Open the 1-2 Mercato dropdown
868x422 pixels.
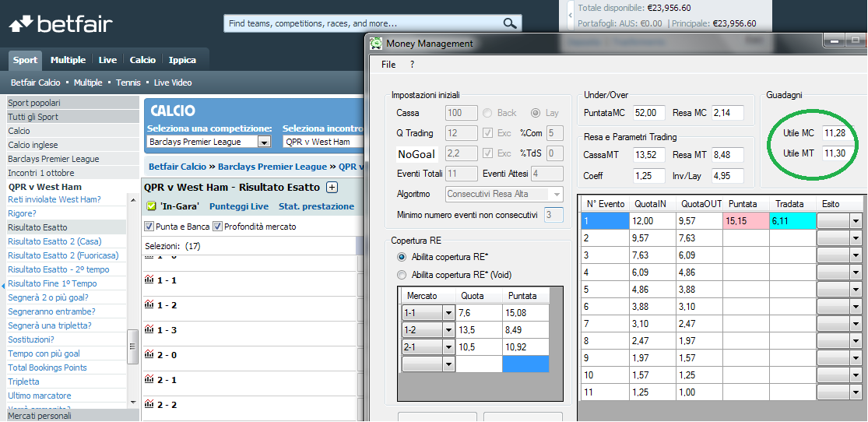point(448,331)
